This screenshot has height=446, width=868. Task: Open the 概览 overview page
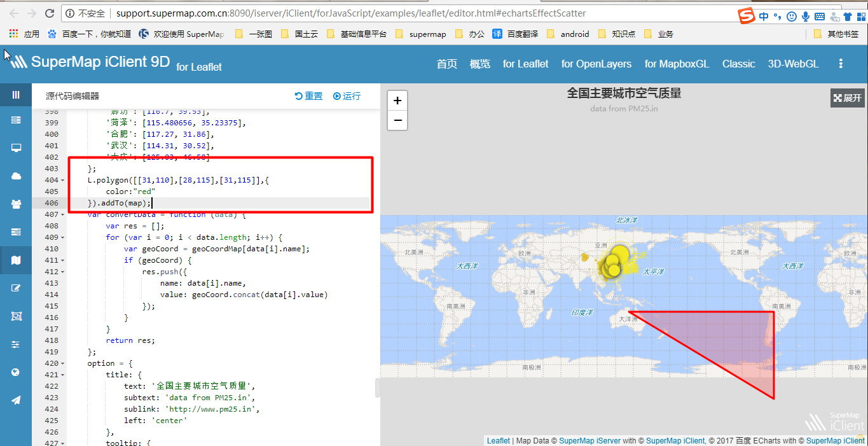[x=480, y=64]
